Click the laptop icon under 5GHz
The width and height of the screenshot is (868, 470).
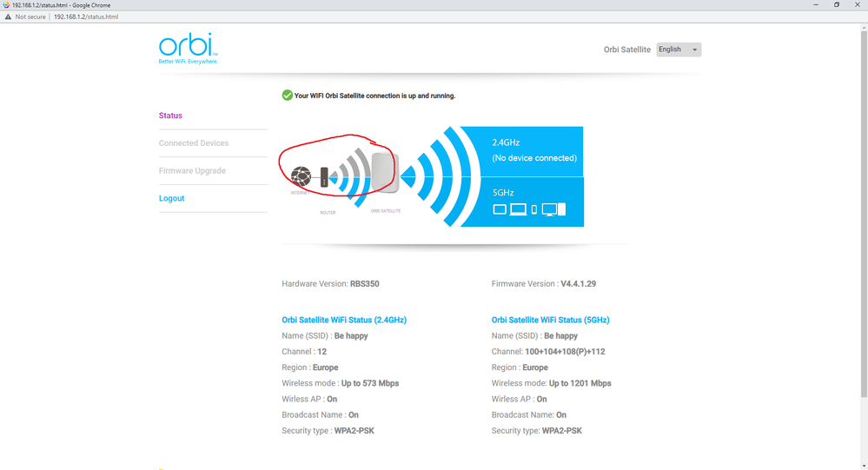(518, 210)
